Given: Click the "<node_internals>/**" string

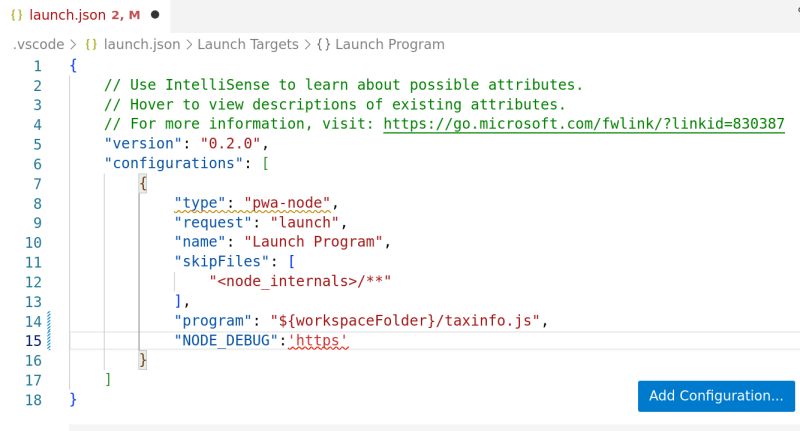Looking at the screenshot, I should (x=301, y=282).
